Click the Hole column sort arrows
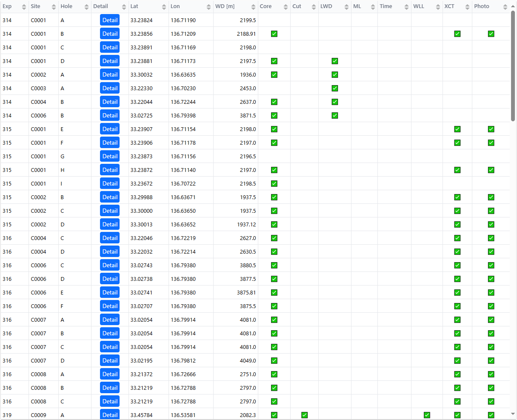 pyautogui.click(x=86, y=7)
